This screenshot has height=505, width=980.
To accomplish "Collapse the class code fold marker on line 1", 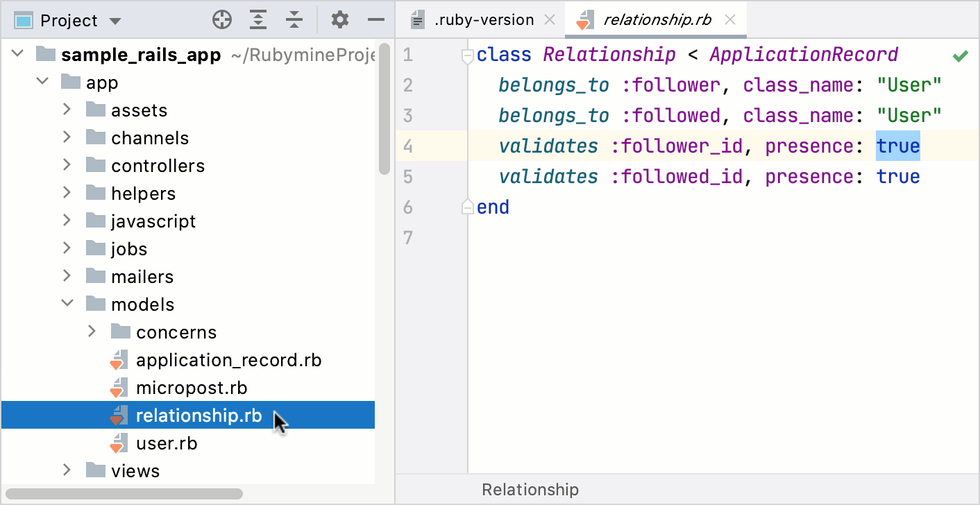I will tap(466, 54).
